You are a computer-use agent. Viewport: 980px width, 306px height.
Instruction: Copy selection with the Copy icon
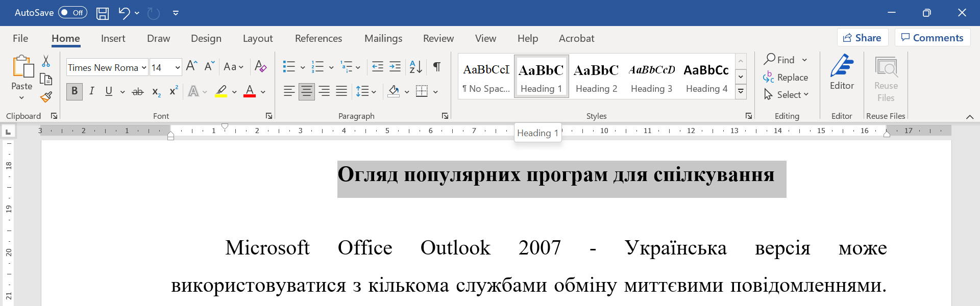[46, 79]
